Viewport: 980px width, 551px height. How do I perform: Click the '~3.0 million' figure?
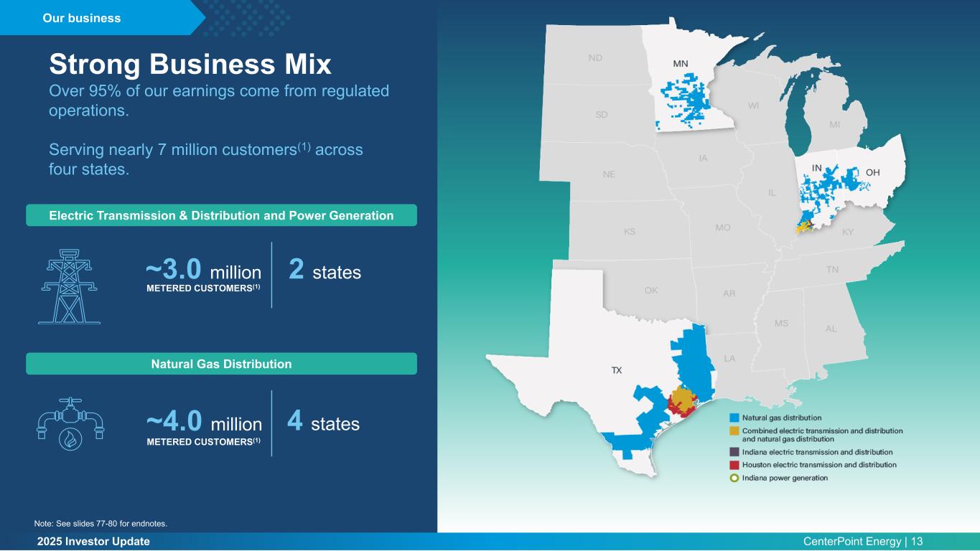[203, 270]
